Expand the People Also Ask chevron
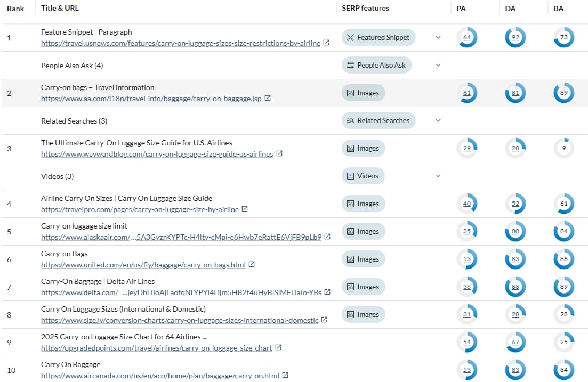Viewport: 588px width, 382px height. click(x=438, y=64)
